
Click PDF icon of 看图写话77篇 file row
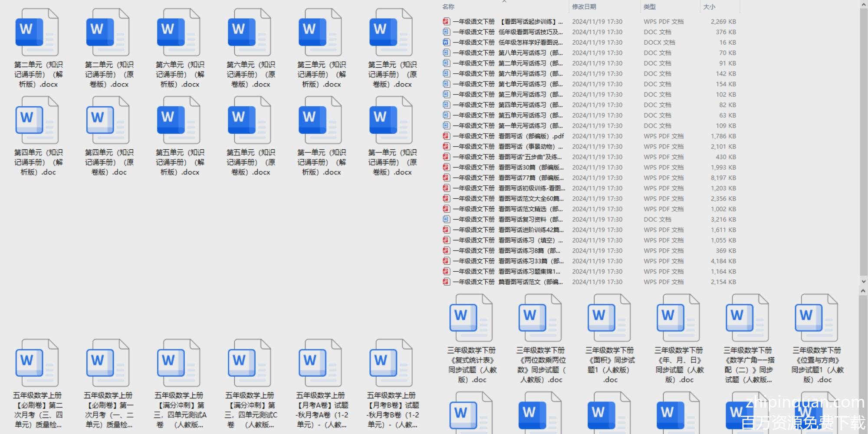click(446, 178)
